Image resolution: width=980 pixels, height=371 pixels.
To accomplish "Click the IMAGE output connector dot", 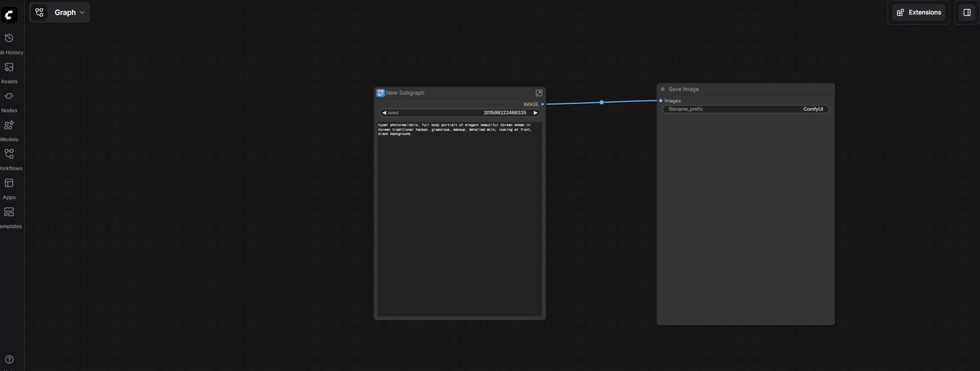I will 542,104.
